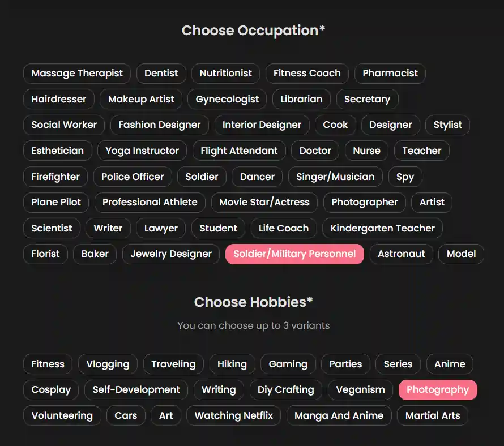Select Watching Netflix as a hobby

[233, 415]
